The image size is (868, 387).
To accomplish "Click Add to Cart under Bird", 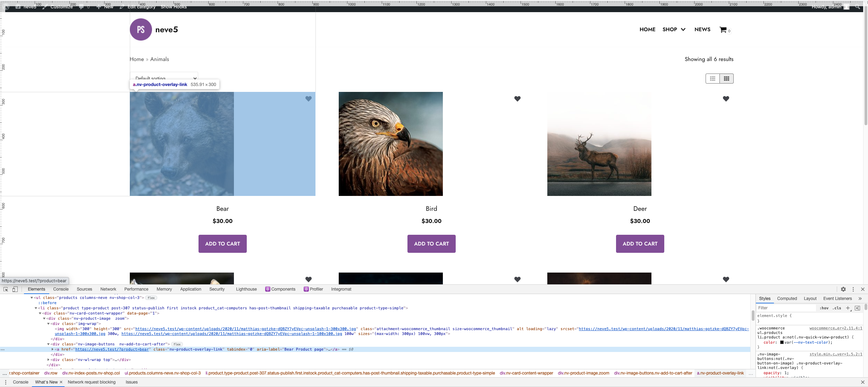I will point(431,243).
